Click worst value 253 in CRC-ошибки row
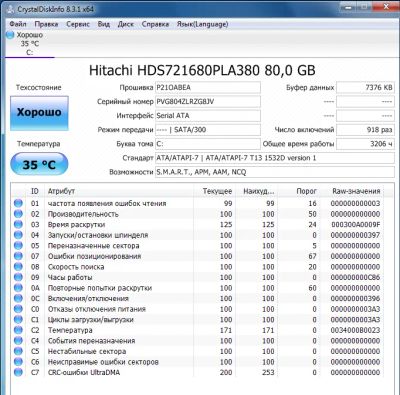 pyautogui.click(x=268, y=372)
